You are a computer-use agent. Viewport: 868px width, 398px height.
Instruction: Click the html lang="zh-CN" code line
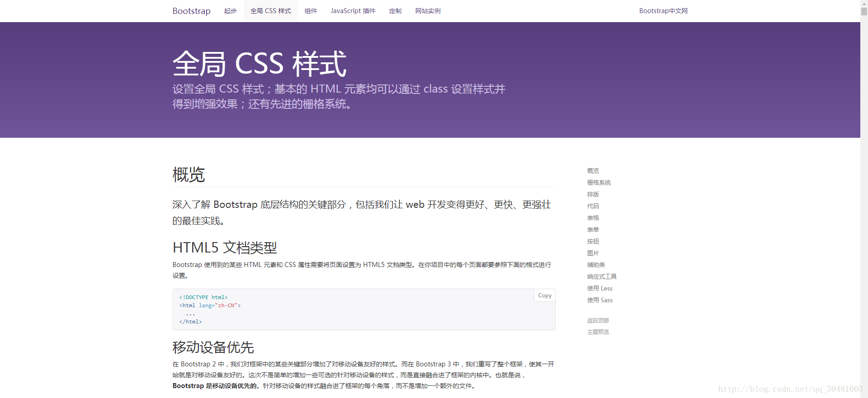coord(210,305)
